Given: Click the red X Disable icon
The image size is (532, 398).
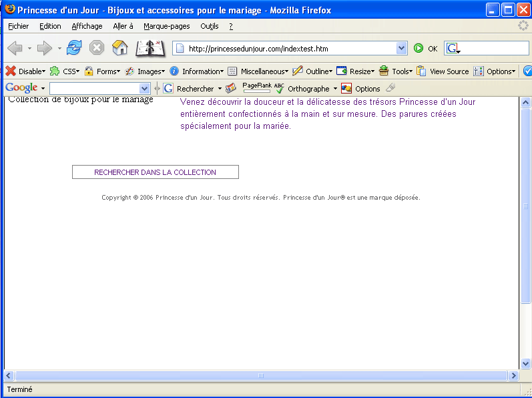Looking at the screenshot, I should (11, 71).
